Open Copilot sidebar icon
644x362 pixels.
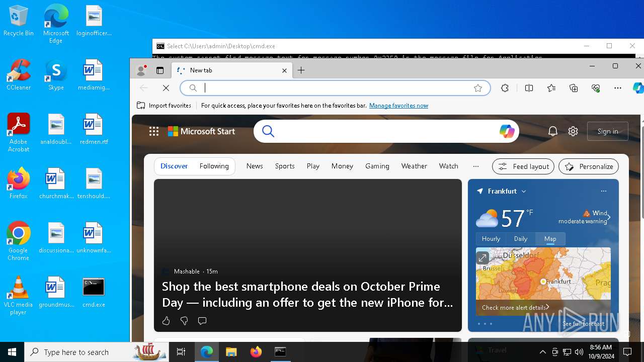coord(638,88)
